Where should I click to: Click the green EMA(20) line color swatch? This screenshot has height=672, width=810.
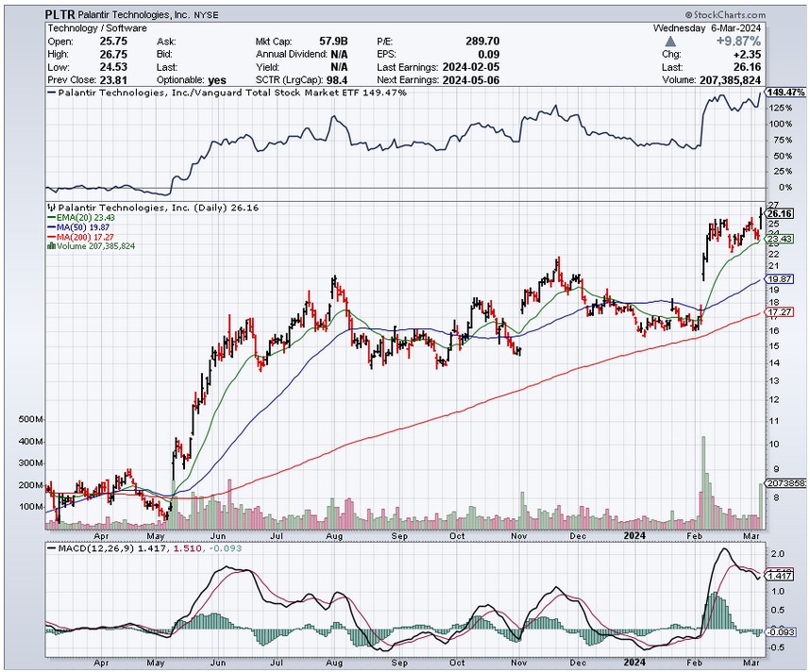[x=49, y=216]
